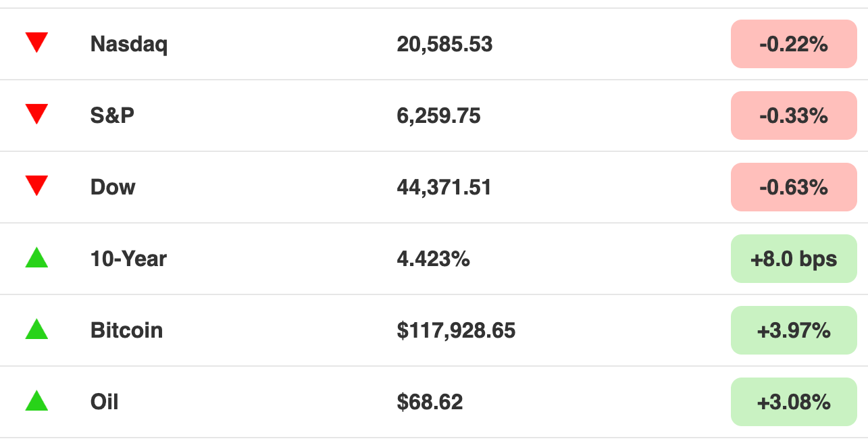Open the Bitcoin label

click(x=126, y=330)
